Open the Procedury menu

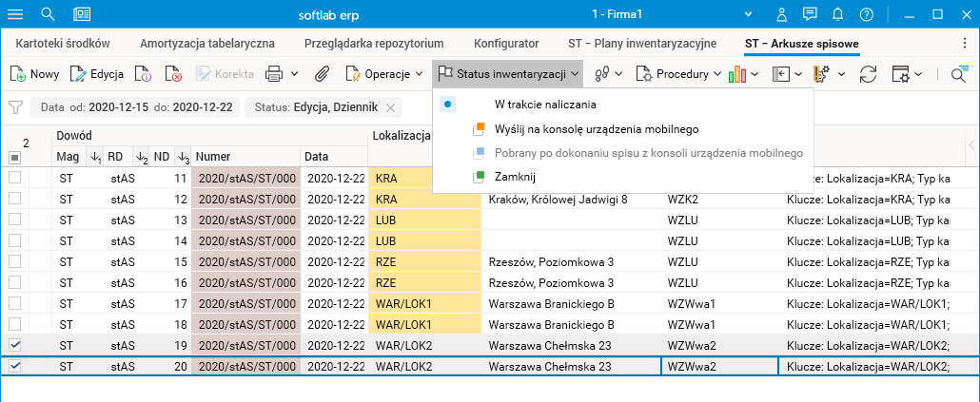(x=678, y=74)
